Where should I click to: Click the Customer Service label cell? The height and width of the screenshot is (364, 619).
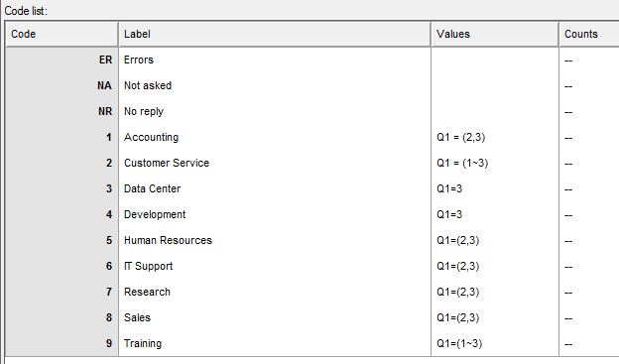point(275,163)
